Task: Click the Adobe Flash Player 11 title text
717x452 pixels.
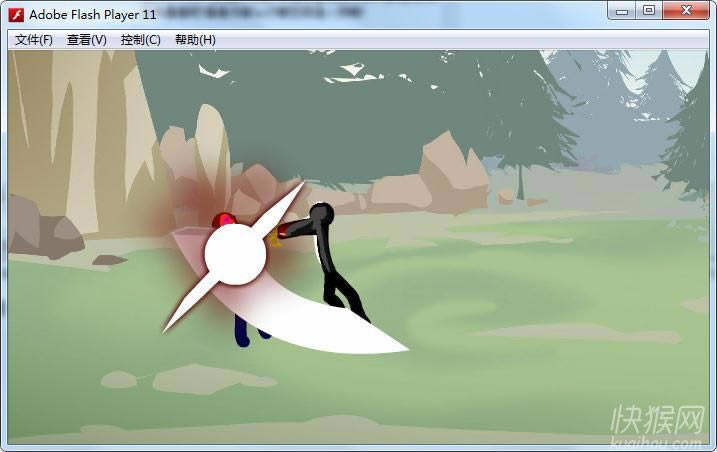Action: click(92, 14)
